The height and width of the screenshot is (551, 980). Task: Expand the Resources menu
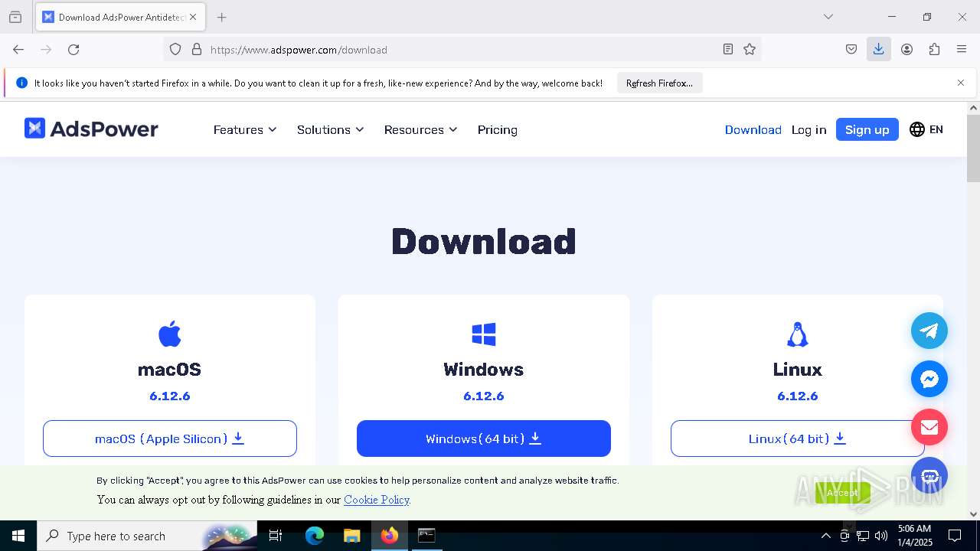coord(421,129)
